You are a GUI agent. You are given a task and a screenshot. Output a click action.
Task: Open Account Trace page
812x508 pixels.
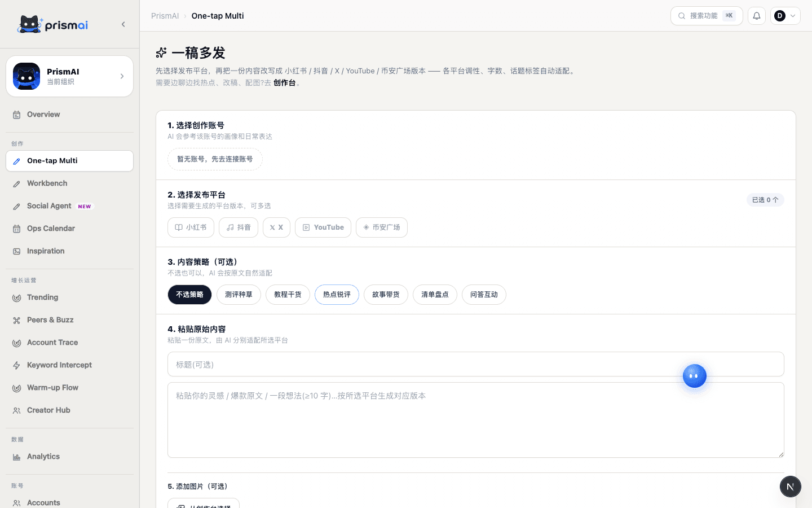click(x=69, y=343)
